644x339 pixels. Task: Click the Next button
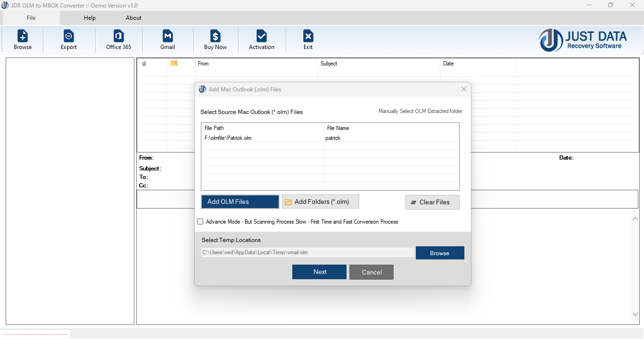tap(319, 272)
